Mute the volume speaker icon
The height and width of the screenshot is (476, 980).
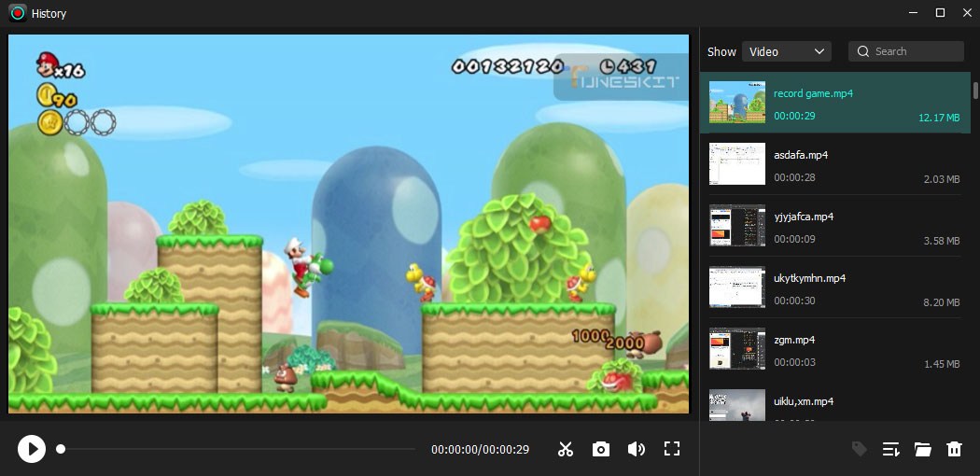pyautogui.click(x=637, y=449)
